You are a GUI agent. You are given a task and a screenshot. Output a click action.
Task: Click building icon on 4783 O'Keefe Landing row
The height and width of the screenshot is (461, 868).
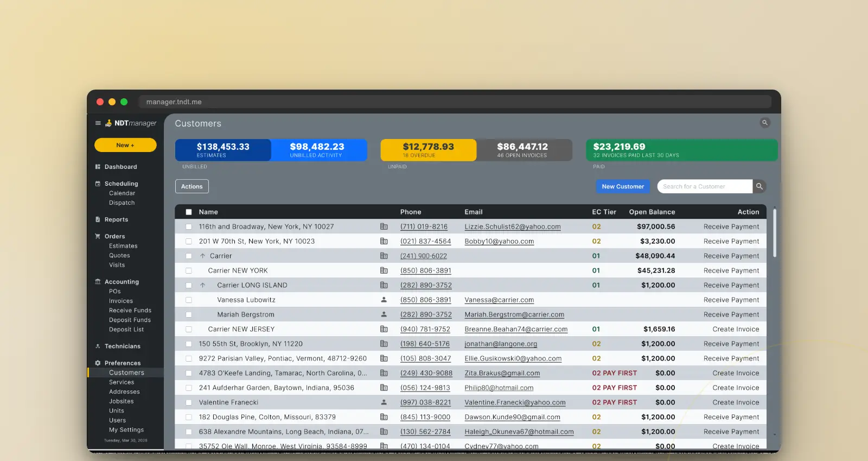tap(384, 373)
